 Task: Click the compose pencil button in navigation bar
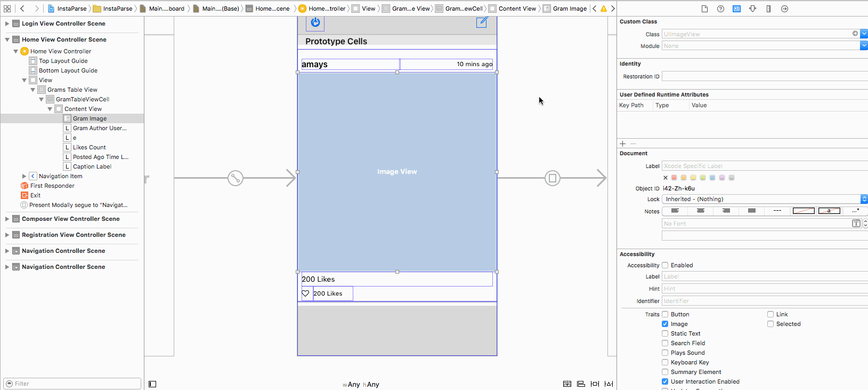click(482, 22)
